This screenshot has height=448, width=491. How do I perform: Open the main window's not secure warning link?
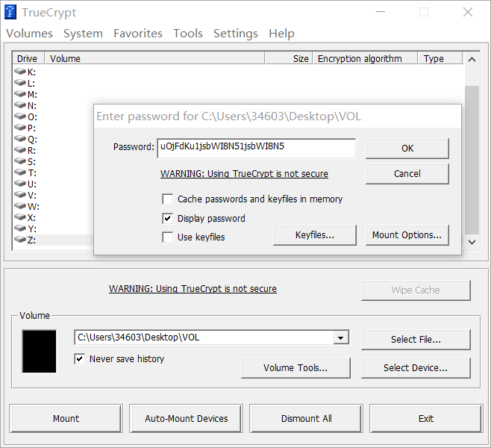[193, 288]
